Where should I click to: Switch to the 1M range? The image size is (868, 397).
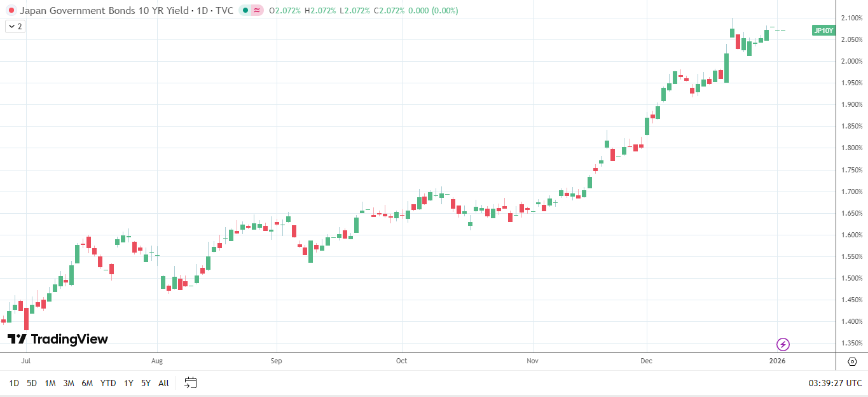coord(50,383)
